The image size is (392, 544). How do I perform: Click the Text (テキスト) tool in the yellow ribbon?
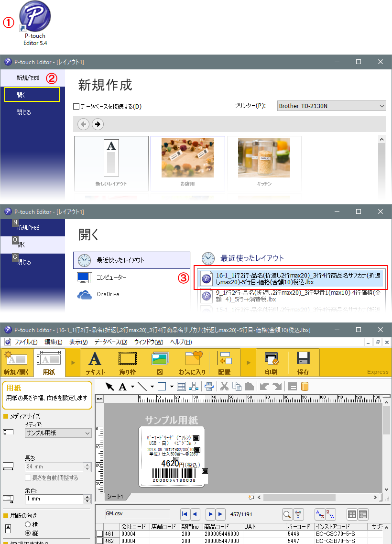pos(95,363)
